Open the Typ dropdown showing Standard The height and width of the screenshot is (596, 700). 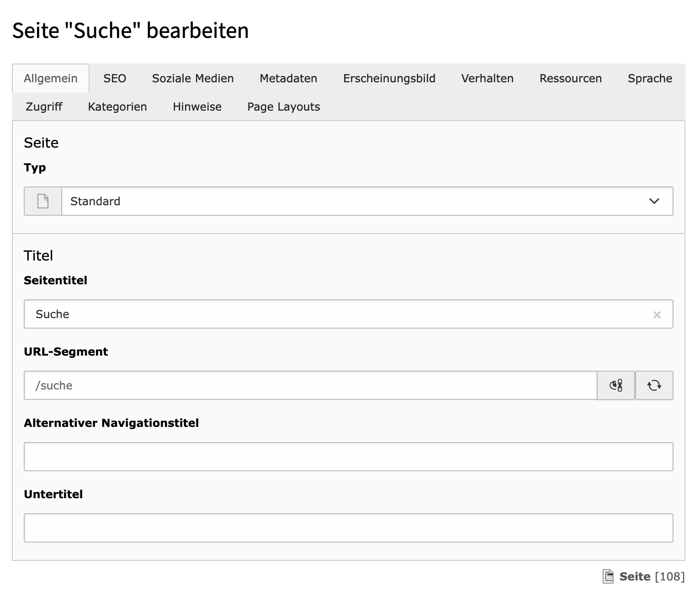[x=356, y=201]
